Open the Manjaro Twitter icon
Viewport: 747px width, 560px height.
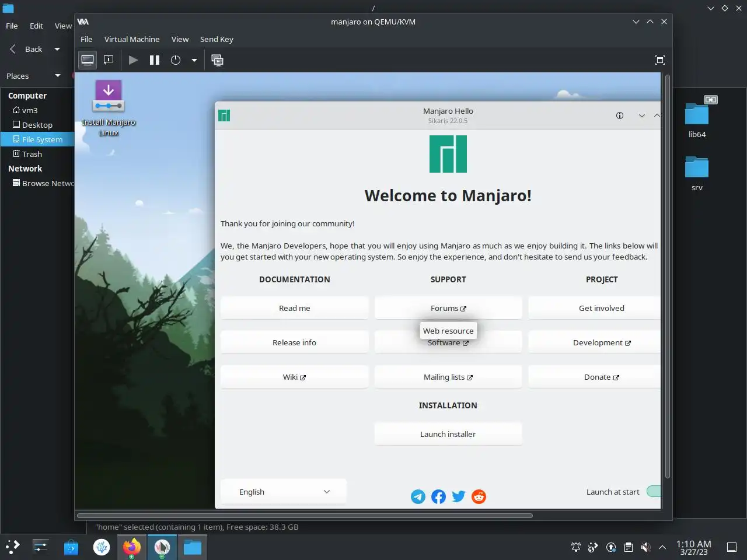pos(459,496)
